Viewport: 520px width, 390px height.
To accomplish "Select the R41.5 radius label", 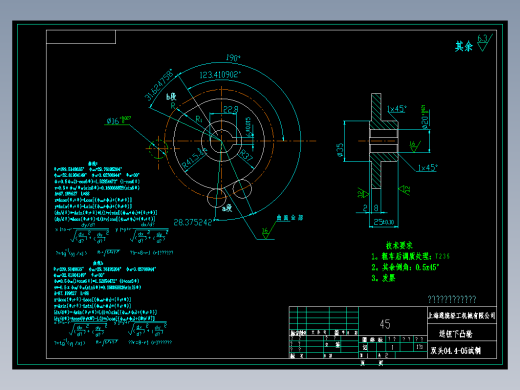I will coord(194,159).
